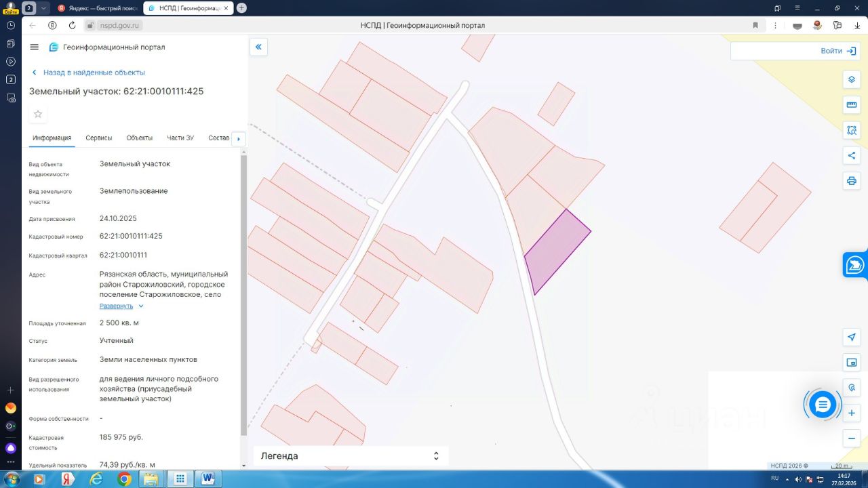This screenshot has width=868, height=488.
Task: Go to my location on map
Action: click(x=852, y=337)
